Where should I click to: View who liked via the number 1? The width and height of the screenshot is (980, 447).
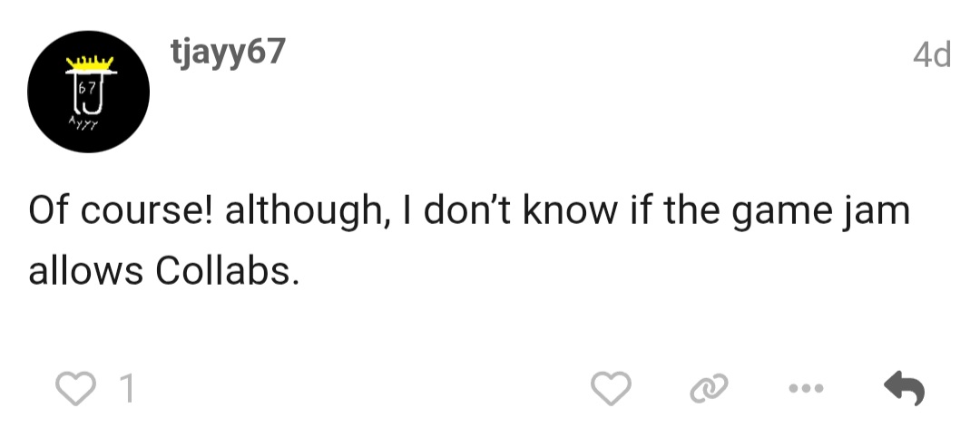coord(127,390)
